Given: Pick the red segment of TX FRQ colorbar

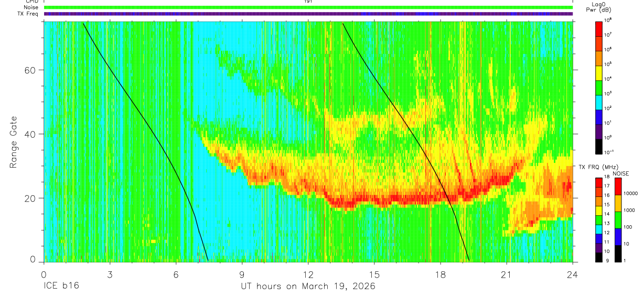Looking at the screenshot, I should pyautogui.click(x=599, y=182).
